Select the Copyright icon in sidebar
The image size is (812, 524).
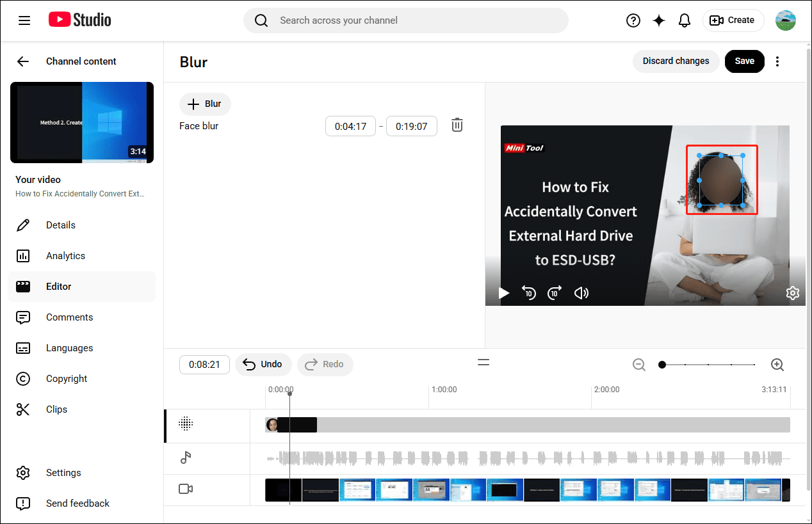[23, 378]
